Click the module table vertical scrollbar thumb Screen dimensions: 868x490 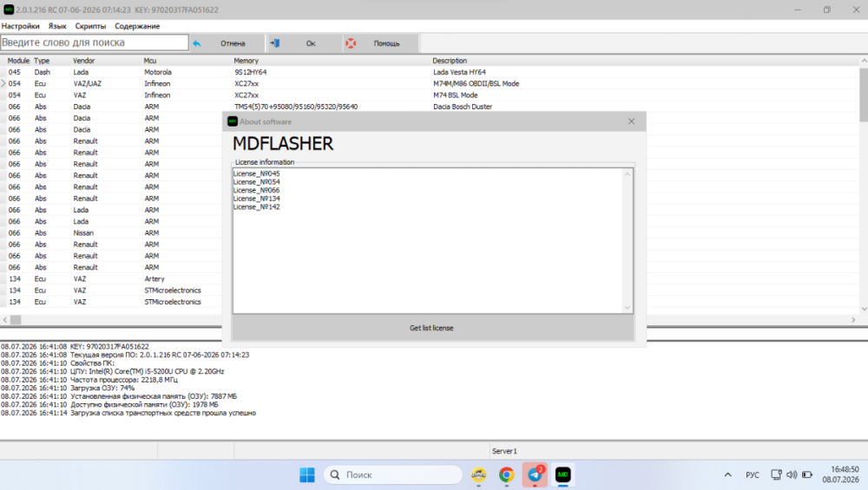(x=863, y=94)
